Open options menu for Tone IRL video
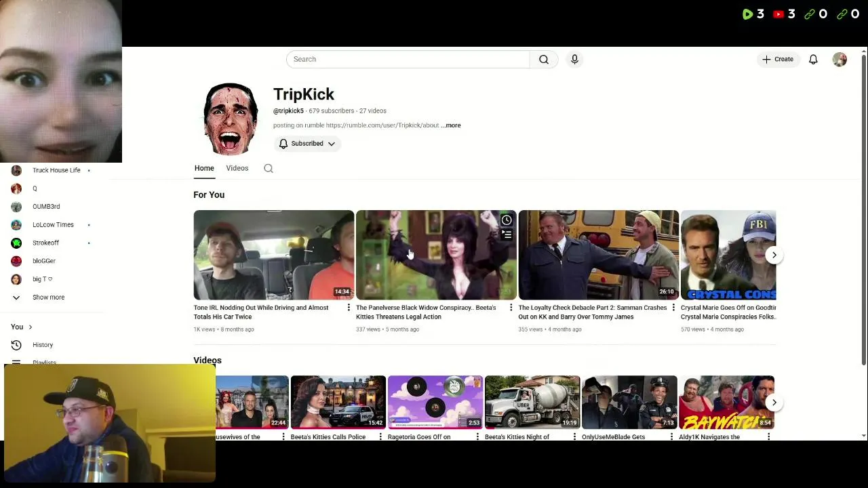Image resolution: width=868 pixels, height=488 pixels. click(x=349, y=308)
